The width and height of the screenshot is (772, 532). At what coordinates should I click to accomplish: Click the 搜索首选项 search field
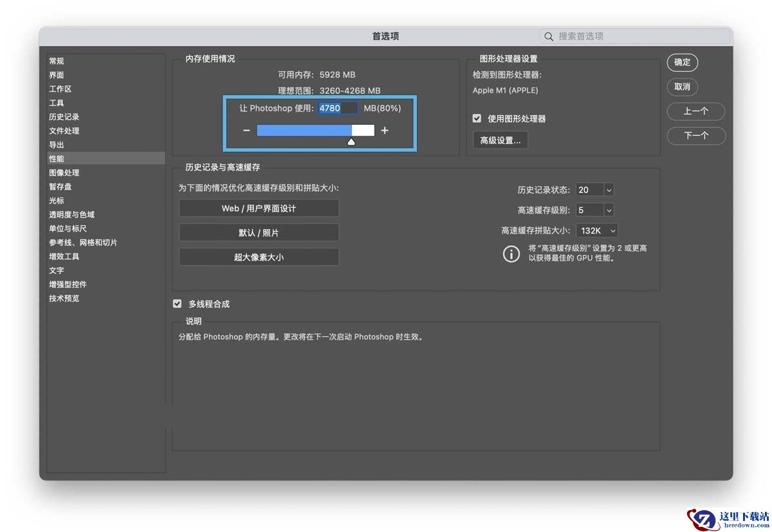(636, 37)
